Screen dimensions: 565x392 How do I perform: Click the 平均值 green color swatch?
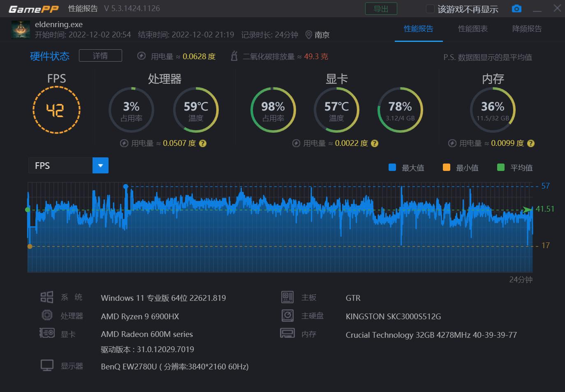tap(501, 167)
